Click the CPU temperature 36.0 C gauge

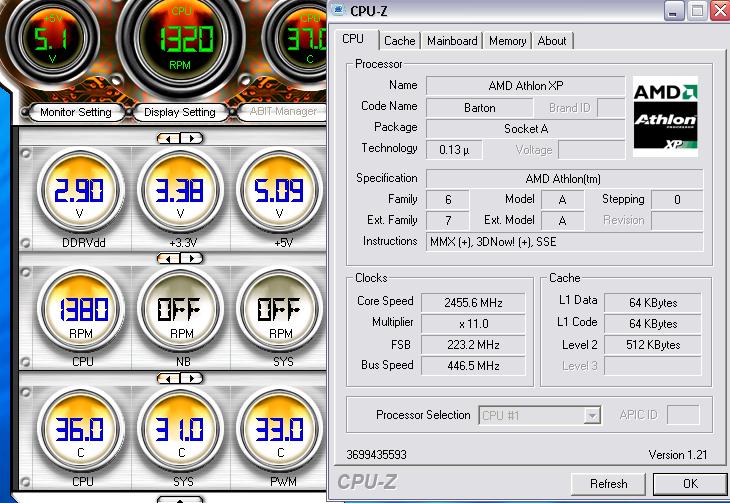click(x=80, y=430)
